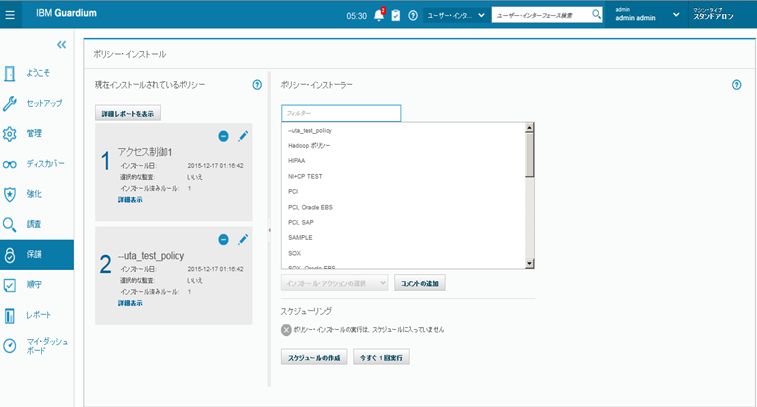Open the to-do clipboard icon in header
The width and height of the screenshot is (757, 407).
click(396, 16)
